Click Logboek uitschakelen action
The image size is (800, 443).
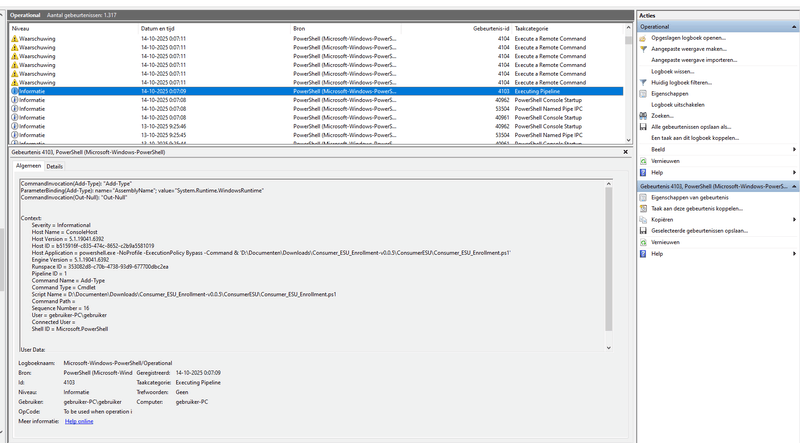click(678, 105)
